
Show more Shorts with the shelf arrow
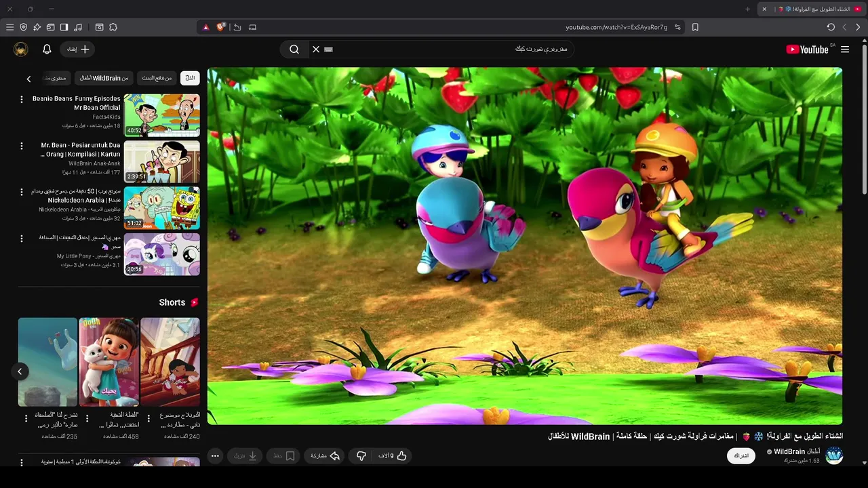[x=20, y=371]
